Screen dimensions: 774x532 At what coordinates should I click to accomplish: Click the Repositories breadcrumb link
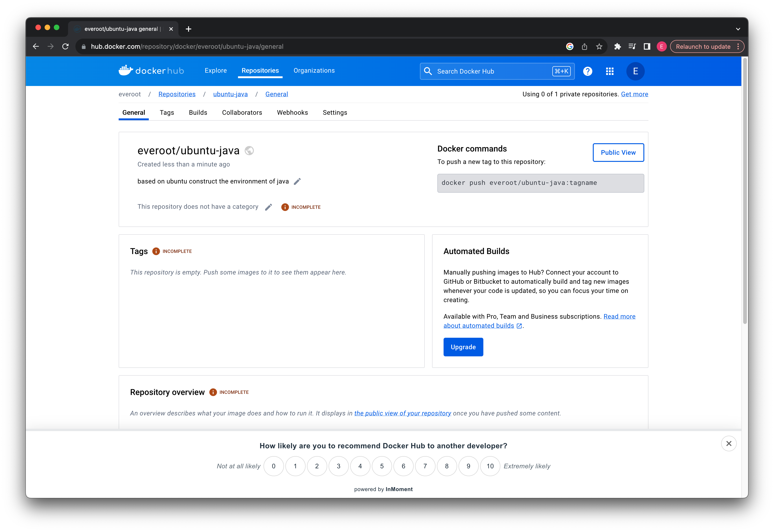tap(177, 94)
